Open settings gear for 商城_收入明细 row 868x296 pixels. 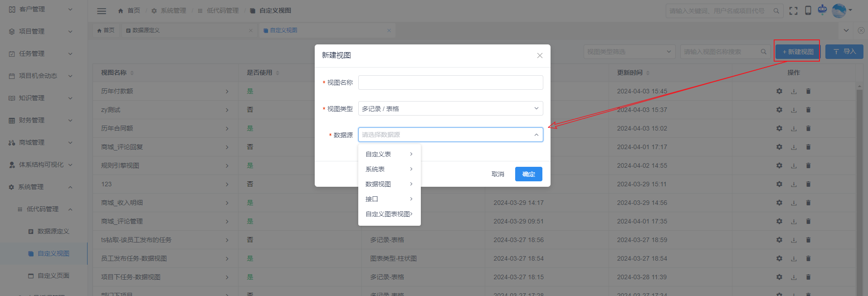pos(779,203)
